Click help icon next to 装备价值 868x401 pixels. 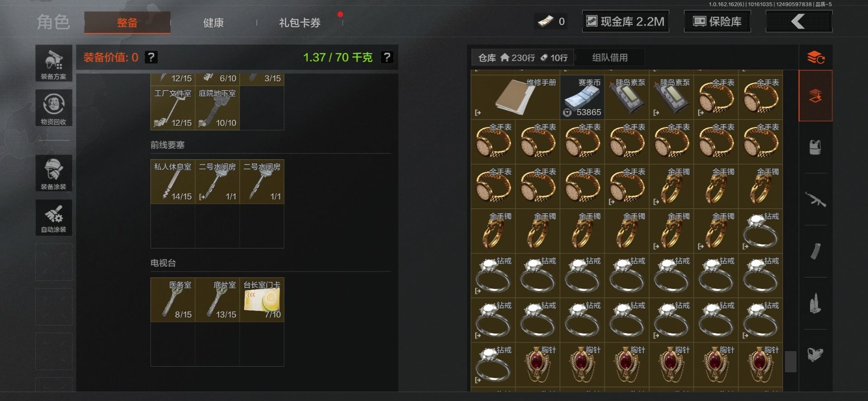[151, 57]
